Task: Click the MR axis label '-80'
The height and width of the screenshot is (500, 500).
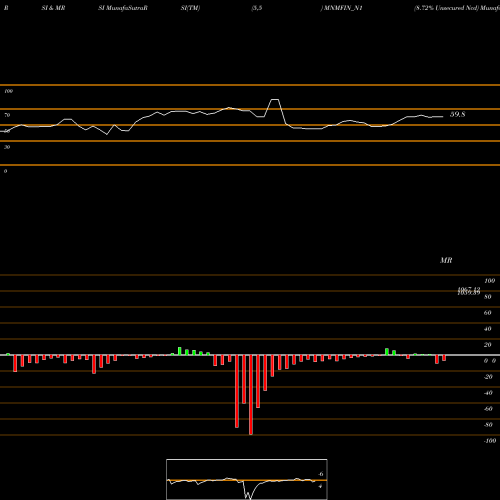Action: click(x=488, y=425)
